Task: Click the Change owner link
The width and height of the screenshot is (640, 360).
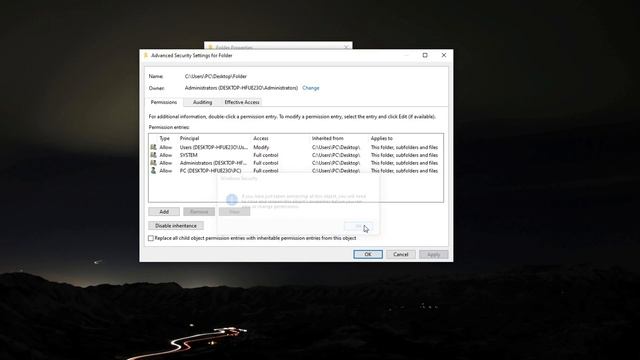Action: click(x=311, y=88)
